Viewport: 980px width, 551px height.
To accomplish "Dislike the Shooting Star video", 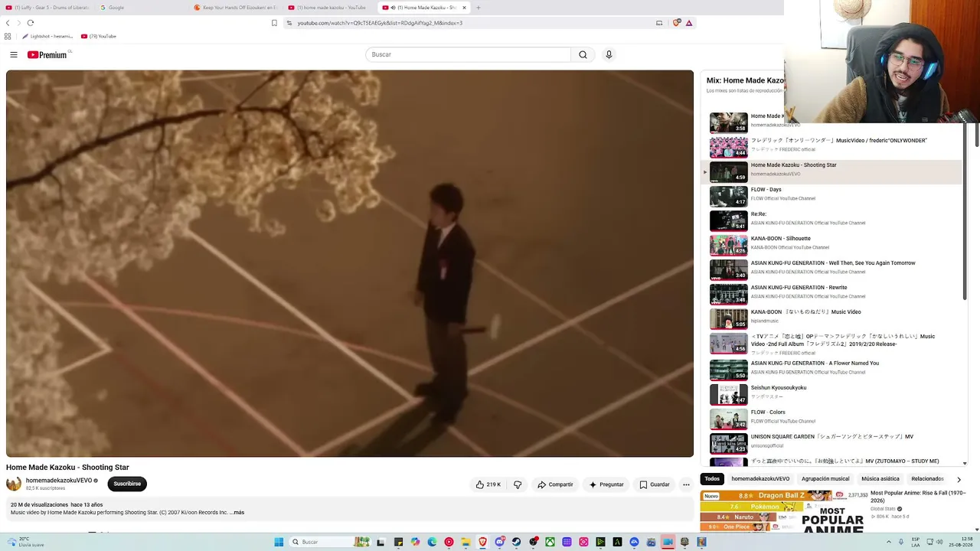I will [x=518, y=484].
